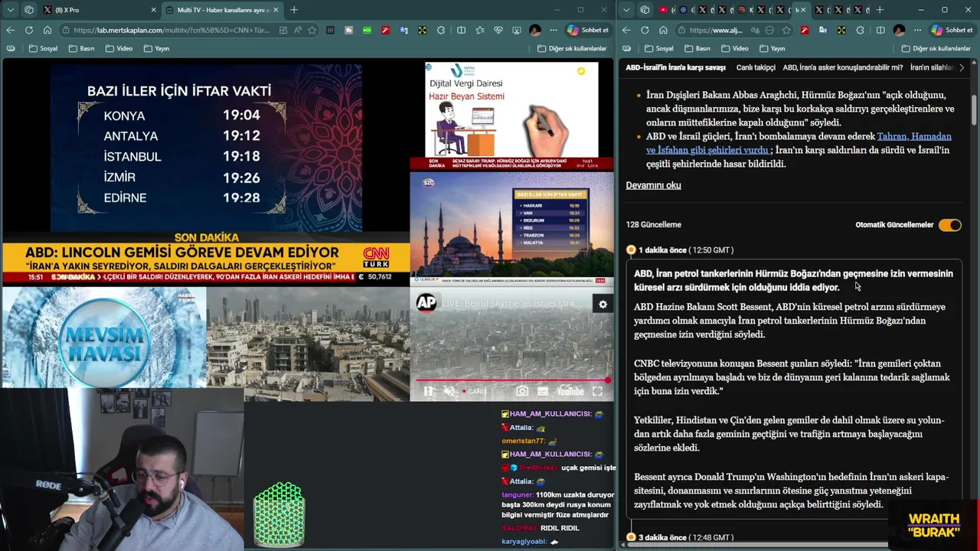Open Yayın bookmarks folder in right window
Viewport: 980px width, 551px height.
(x=772, y=48)
